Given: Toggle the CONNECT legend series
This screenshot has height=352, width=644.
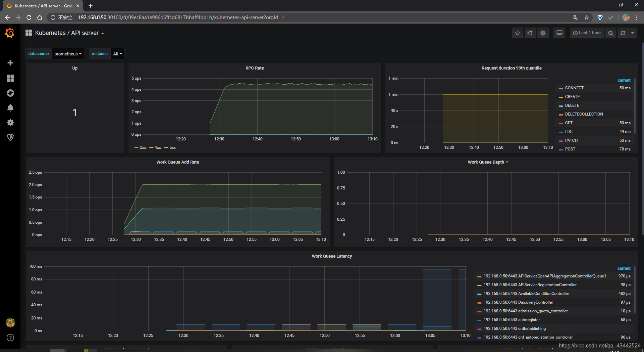Looking at the screenshot, I should [x=574, y=88].
